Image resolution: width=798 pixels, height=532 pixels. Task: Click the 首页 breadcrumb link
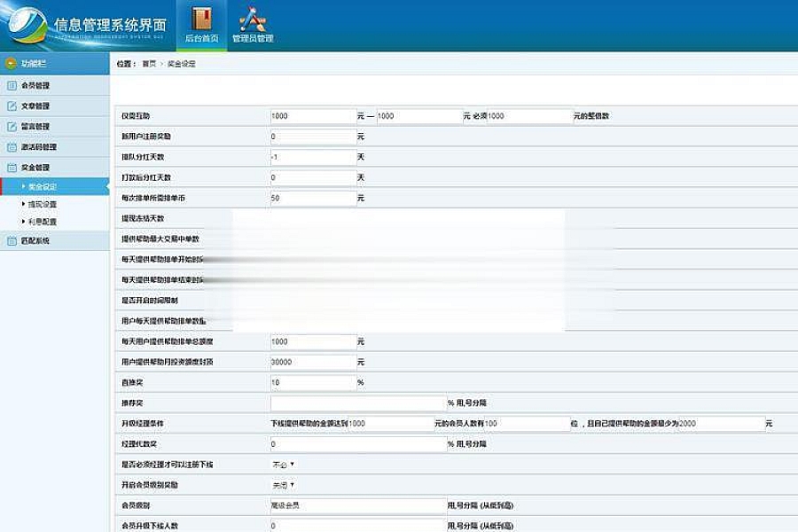point(148,65)
